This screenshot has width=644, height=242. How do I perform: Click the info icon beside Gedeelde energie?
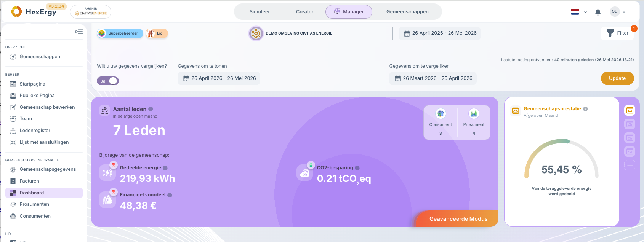pyautogui.click(x=165, y=168)
